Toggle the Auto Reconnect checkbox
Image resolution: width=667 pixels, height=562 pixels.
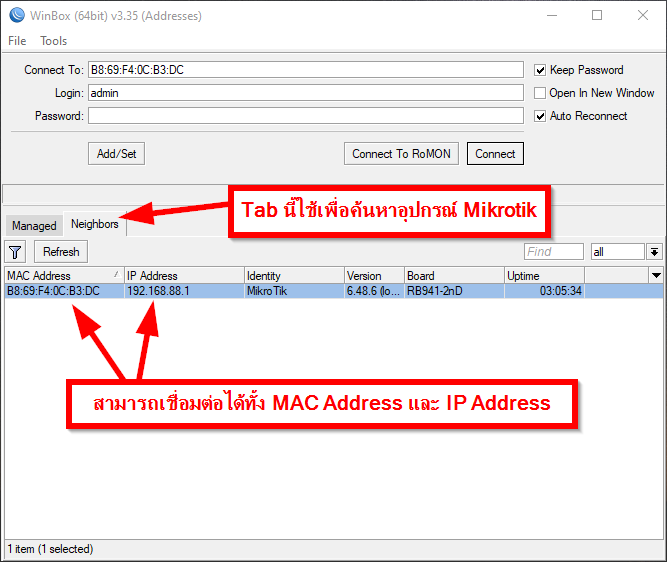pyautogui.click(x=540, y=116)
